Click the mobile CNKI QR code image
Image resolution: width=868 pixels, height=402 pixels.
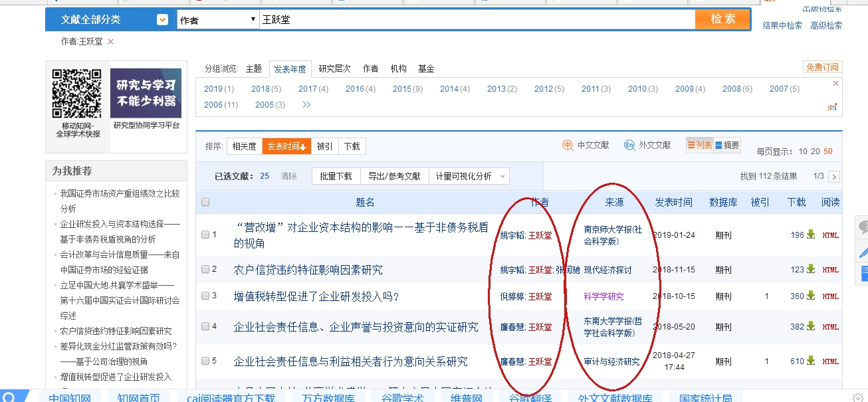76,94
